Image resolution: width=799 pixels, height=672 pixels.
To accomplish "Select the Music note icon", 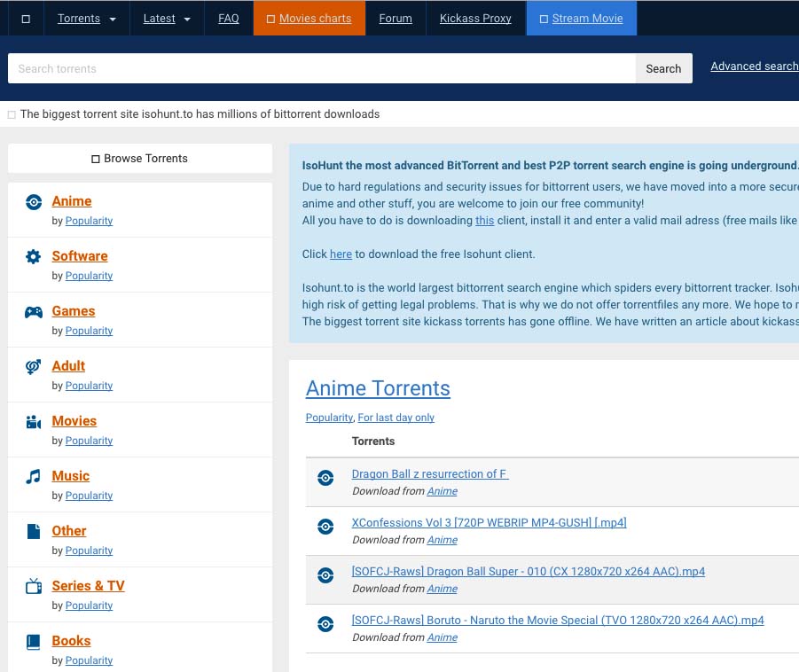I will click(x=34, y=477).
